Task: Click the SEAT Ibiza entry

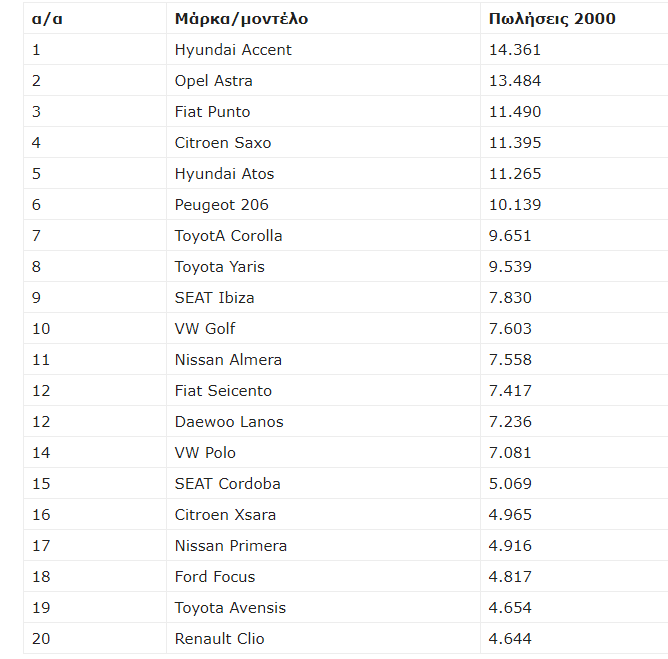Action: tap(214, 298)
